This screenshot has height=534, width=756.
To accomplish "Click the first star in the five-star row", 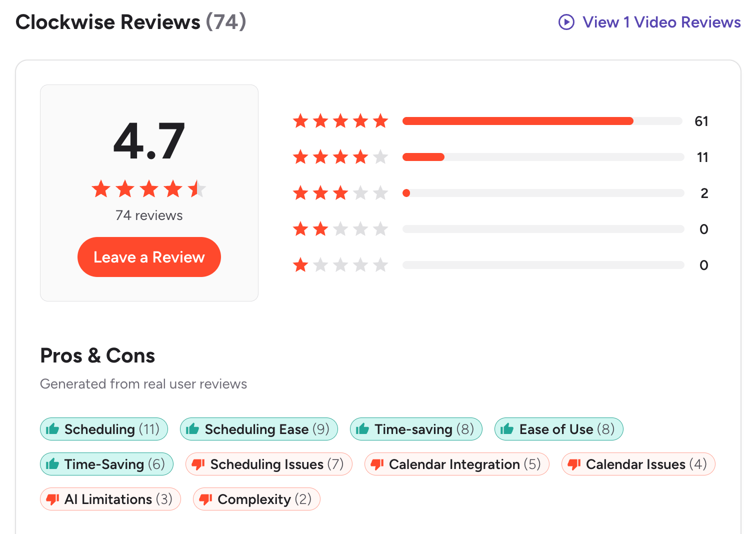I will [x=300, y=120].
